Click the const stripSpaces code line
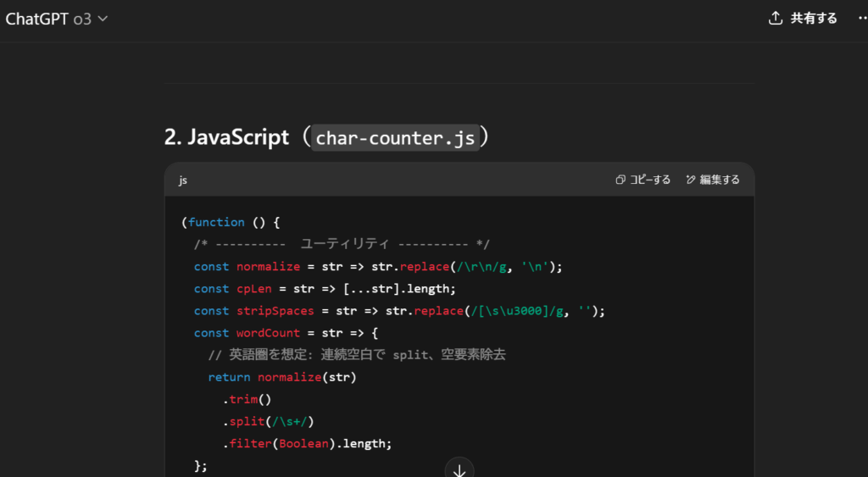This screenshot has height=477, width=868. (x=399, y=311)
